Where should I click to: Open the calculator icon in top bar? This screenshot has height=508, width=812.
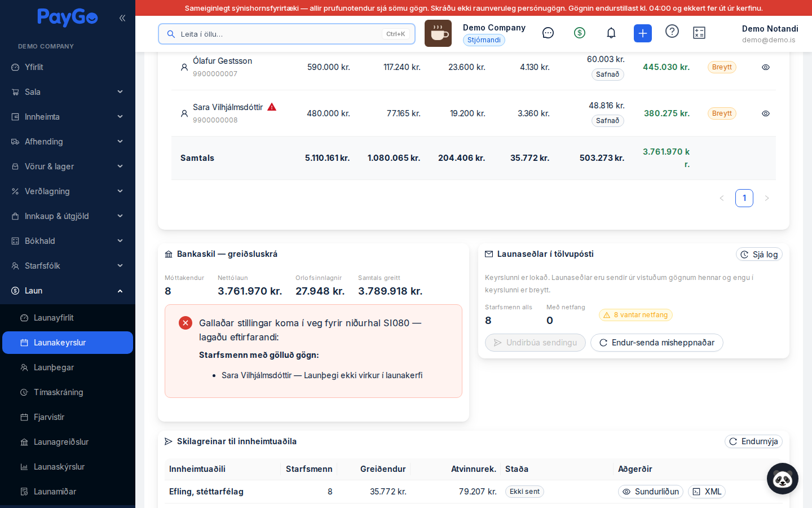click(x=699, y=33)
